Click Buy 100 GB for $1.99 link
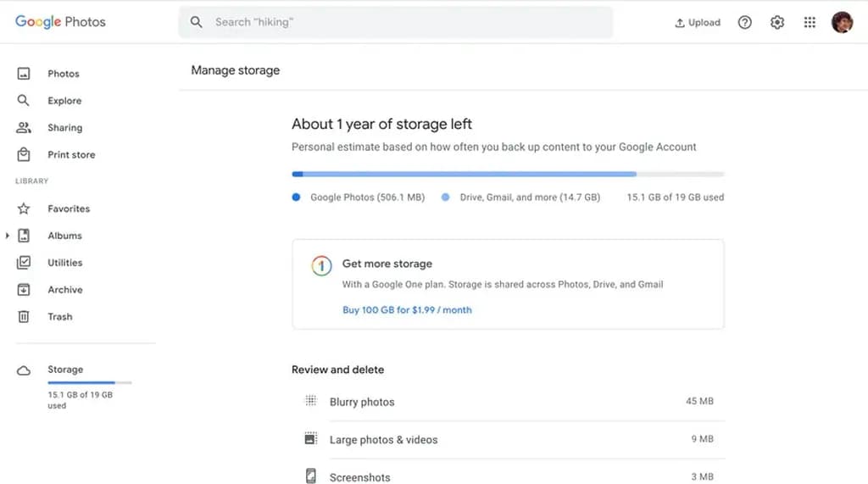Screen dimensions: 868x484 tap(407, 310)
